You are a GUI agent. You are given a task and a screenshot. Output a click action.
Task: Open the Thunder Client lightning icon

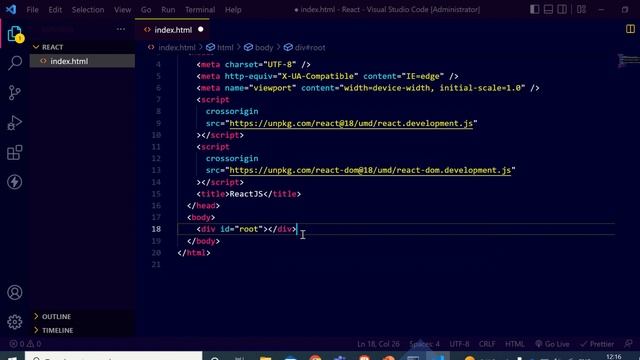click(x=15, y=182)
